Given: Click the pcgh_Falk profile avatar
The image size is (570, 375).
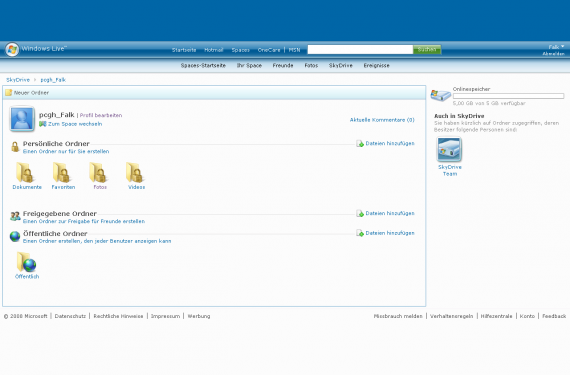Looking at the screenshot, I should [x=22, y=119].
